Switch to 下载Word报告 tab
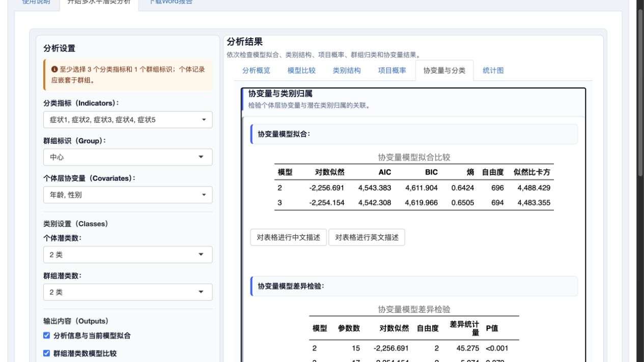The width and height of the screenshot is (644, 362). [171, 3]
